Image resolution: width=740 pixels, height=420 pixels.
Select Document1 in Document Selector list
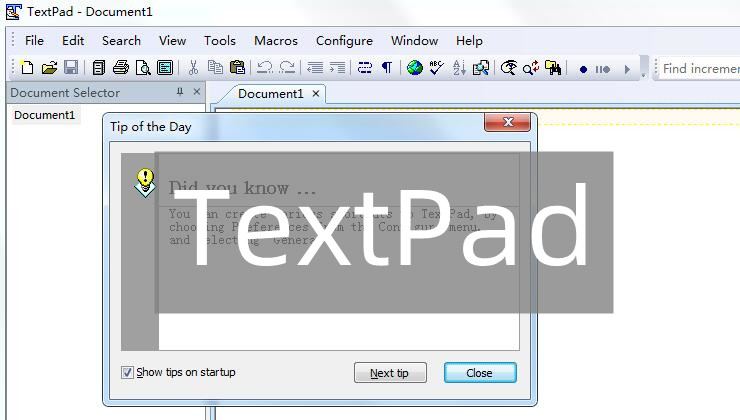pos(44,115)
